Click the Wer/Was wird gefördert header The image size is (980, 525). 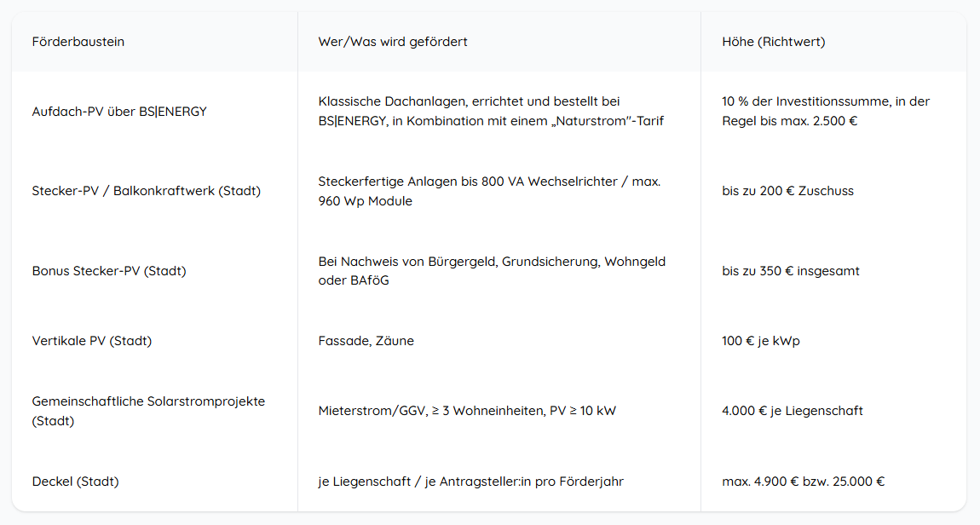click(393, 42)
